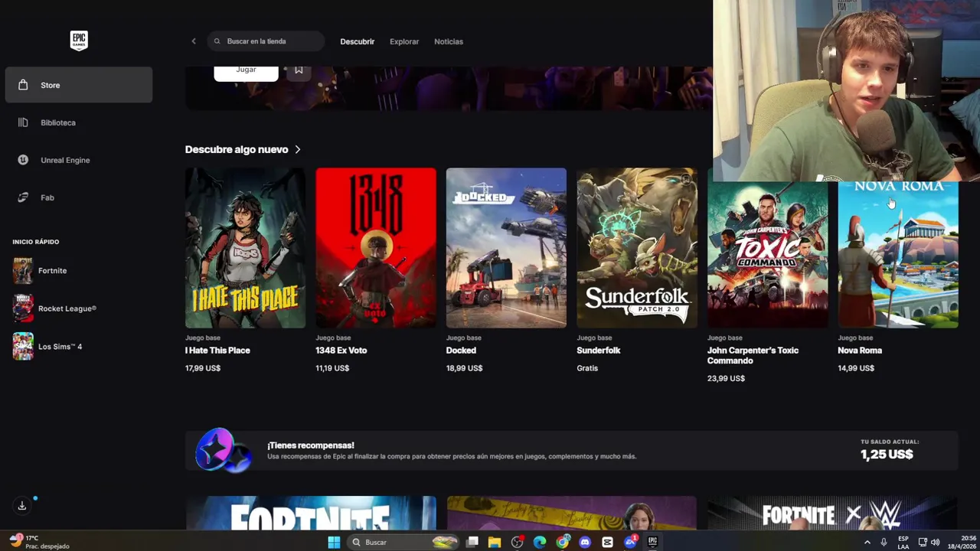Open the Windows Start menu
Viewport: 980px width, 551px height.
(x=334, y=543)
